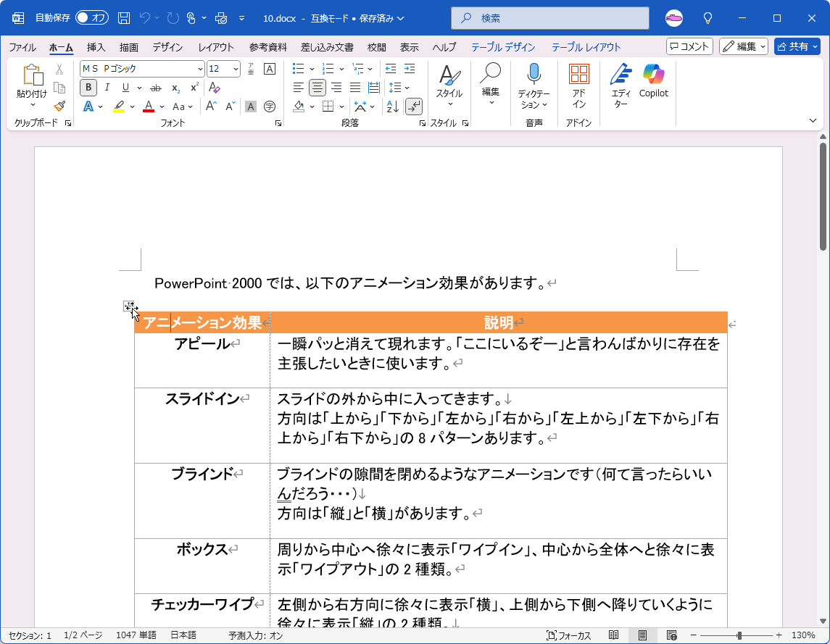The height and width of the screenshot is (644, 830).
Task: Open the Editor (エディター) icon
Action: coord(621,85)
